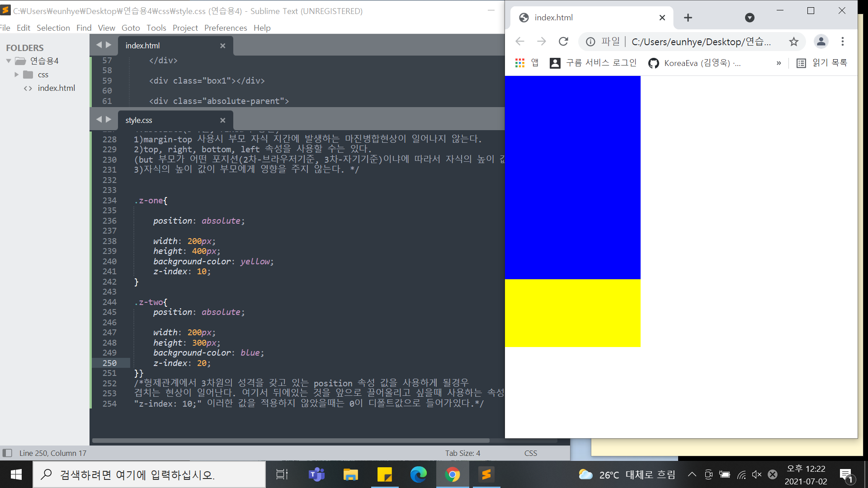Open the Tab Size: 4 selector
Image resolution: width=868 pixels, height=488 pixels.
(462, 453)
